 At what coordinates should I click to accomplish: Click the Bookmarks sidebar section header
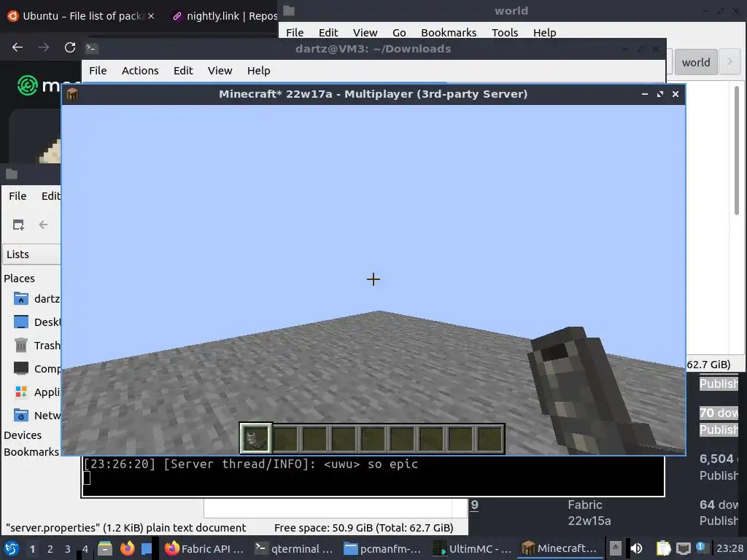31,452
